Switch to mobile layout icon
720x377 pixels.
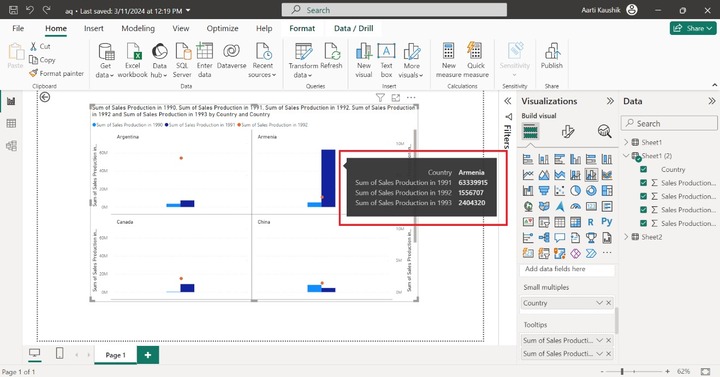tap(59, 353)
